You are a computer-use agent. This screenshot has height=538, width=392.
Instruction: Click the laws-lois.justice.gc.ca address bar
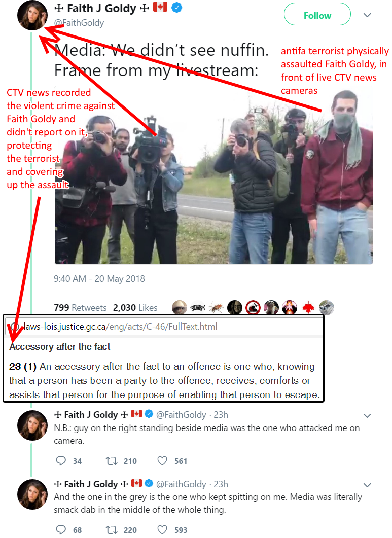164,327
